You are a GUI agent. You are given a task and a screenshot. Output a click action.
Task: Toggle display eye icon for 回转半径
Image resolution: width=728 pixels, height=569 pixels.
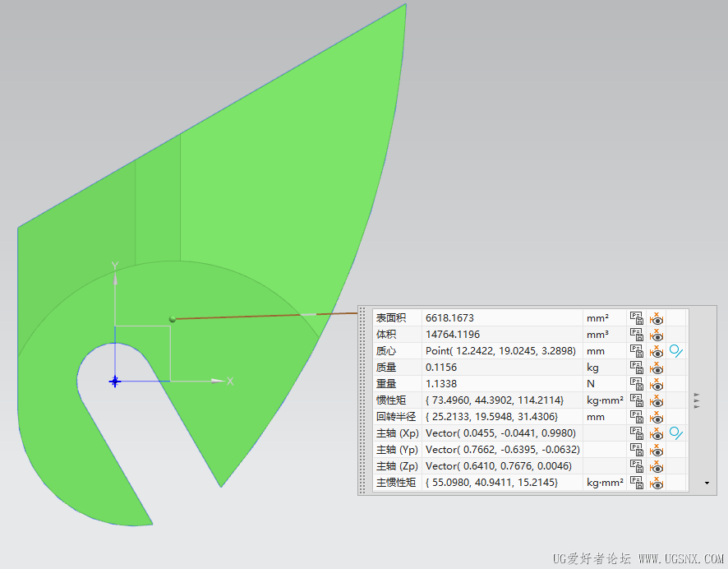pyautogui.click(x=657, y=417)
